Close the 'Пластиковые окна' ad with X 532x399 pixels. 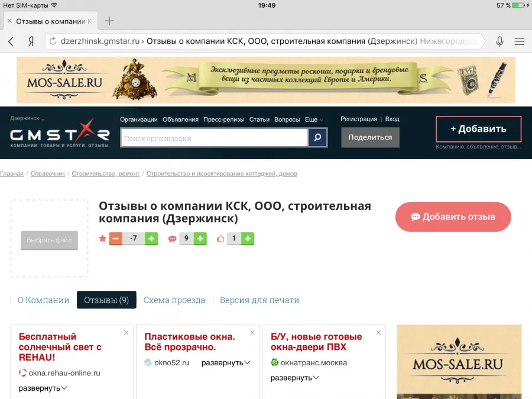point(252,332)
